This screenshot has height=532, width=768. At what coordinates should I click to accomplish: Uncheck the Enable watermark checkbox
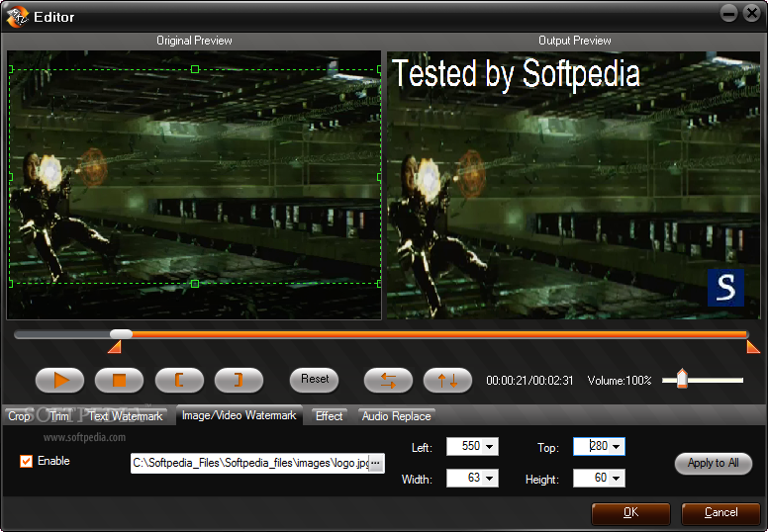point(26,461)
